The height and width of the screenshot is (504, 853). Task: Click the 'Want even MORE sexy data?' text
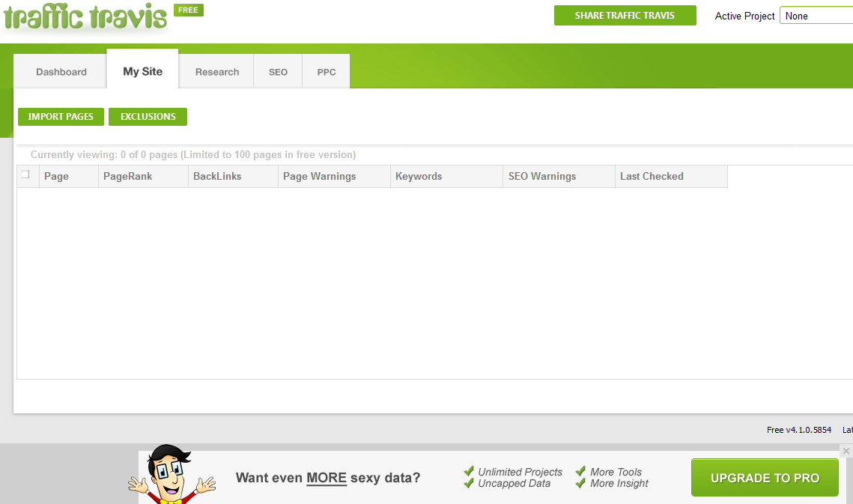(x=328, y=478)
